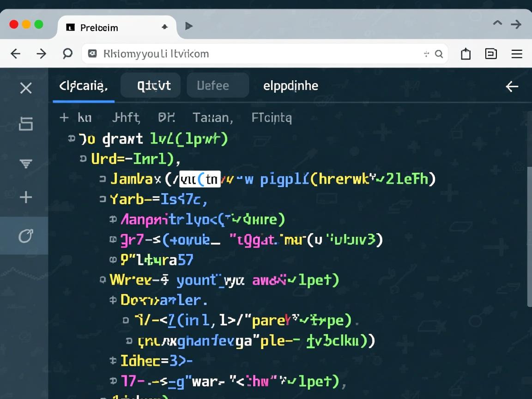Viewport: 532px width, 399px height.
Task: Click the vertical scrollbar on the right
Action: (529, 236)
